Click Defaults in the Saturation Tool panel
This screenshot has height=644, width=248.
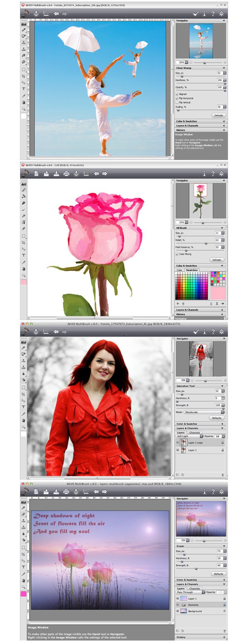[217, 418]
